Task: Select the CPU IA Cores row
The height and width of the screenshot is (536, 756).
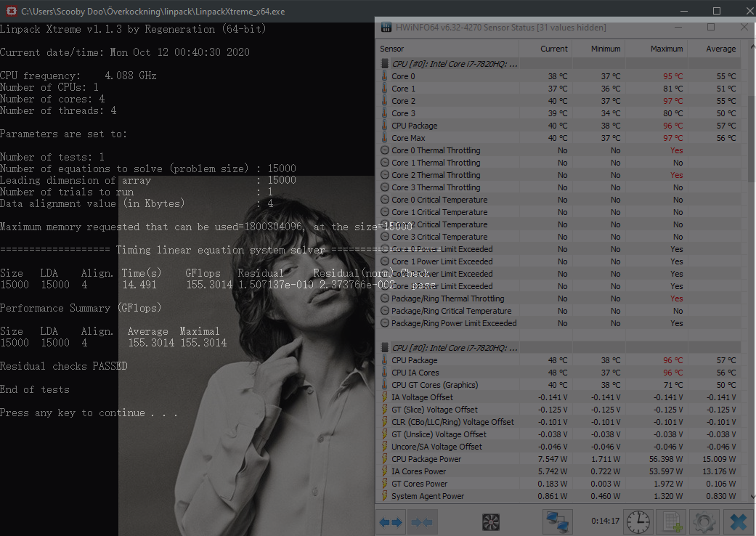Action: (558, 373)
